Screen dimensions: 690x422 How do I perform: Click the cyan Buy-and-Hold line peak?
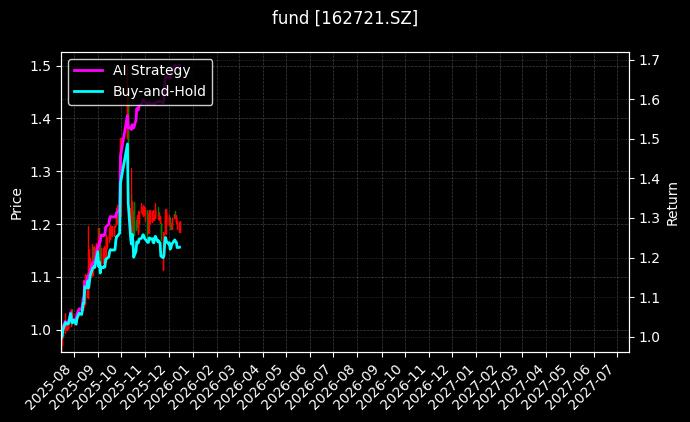(x=127, y=144)
